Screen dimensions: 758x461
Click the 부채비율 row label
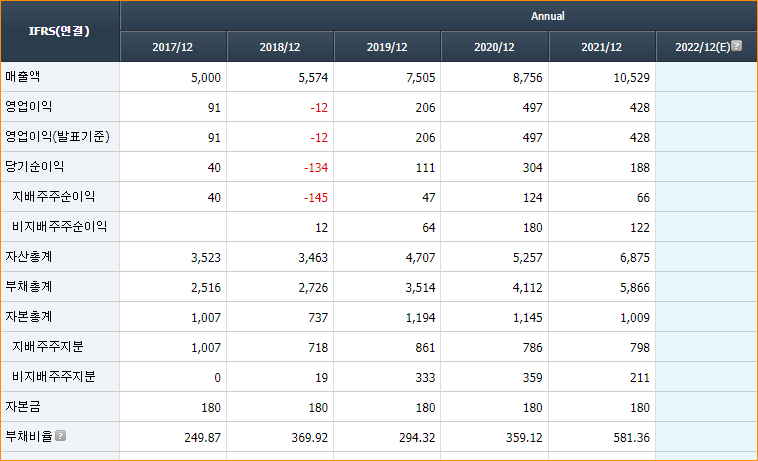pos(29,436)
